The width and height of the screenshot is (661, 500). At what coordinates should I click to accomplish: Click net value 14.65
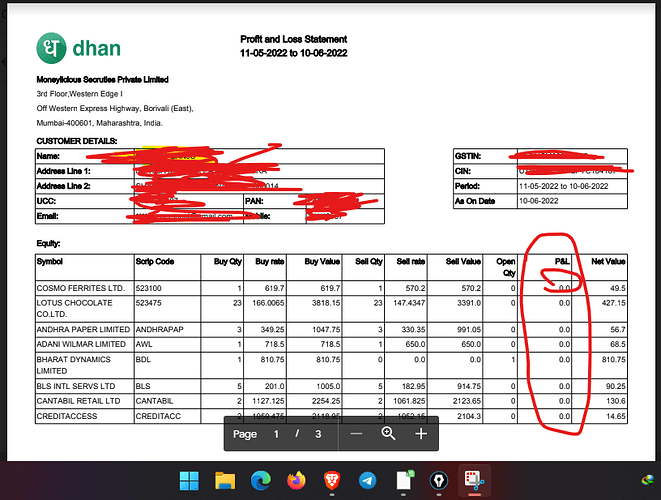click(x=615, y=416)
